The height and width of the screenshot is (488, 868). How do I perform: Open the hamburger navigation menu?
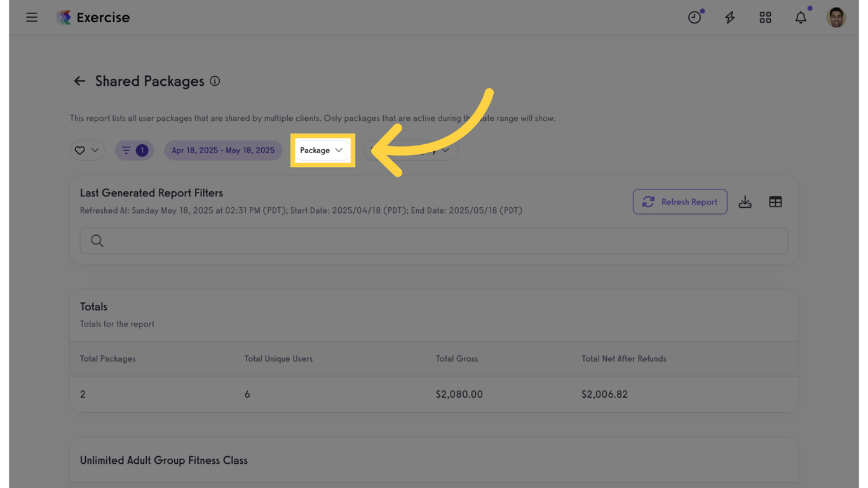pyautogui.click(x=32, y=17)
